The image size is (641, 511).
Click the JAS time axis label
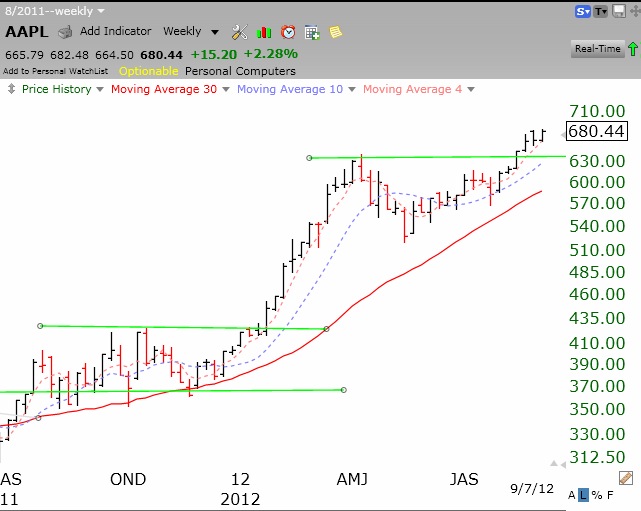[x=464, y=479]
